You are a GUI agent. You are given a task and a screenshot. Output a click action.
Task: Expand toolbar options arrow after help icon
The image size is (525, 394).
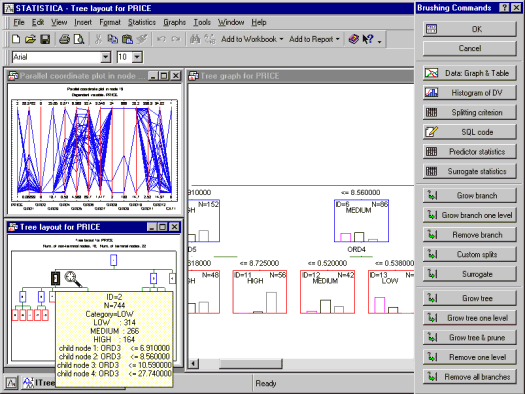(379, 41)
